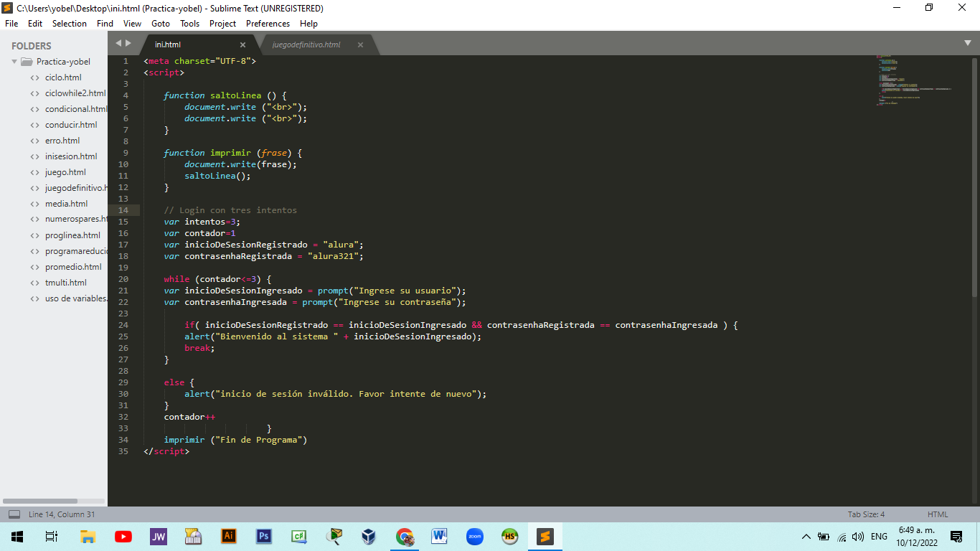This screenshot has height=551, width=980.
Task: Open the HS app icon in taskbar
Action: pyautogui.click(x=509, y=536)
